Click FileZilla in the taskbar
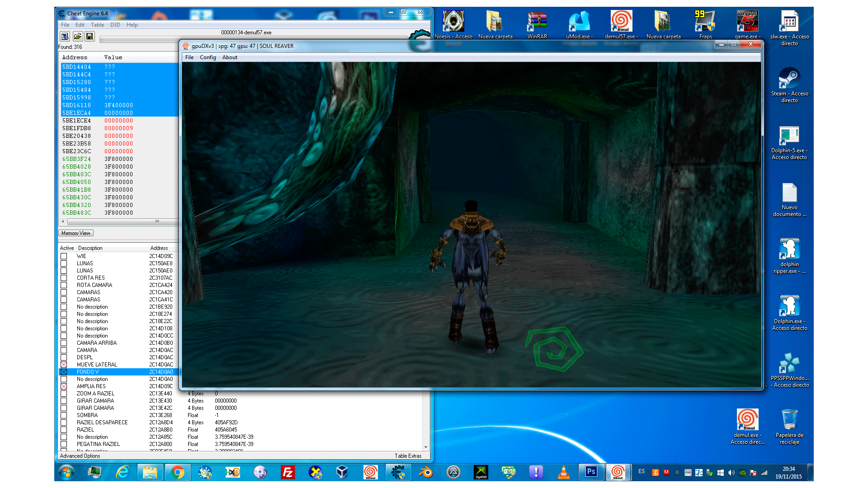This screenshot has height=488, width=868. [288, 473]
